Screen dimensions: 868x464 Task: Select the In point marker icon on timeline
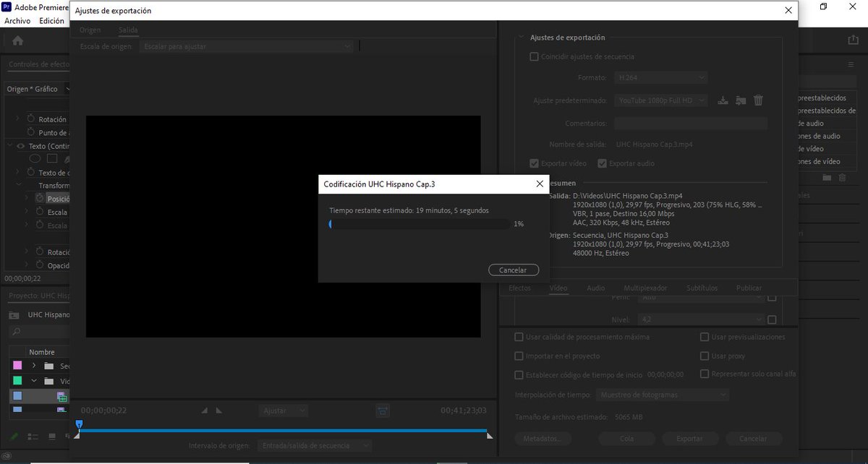(x=203, y=410)
